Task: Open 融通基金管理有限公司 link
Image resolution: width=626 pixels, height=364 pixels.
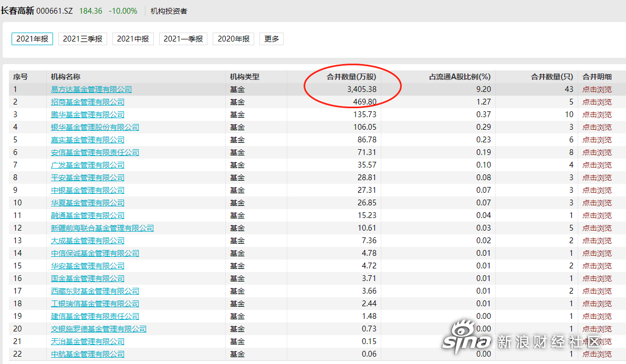Action: point(88,215)
